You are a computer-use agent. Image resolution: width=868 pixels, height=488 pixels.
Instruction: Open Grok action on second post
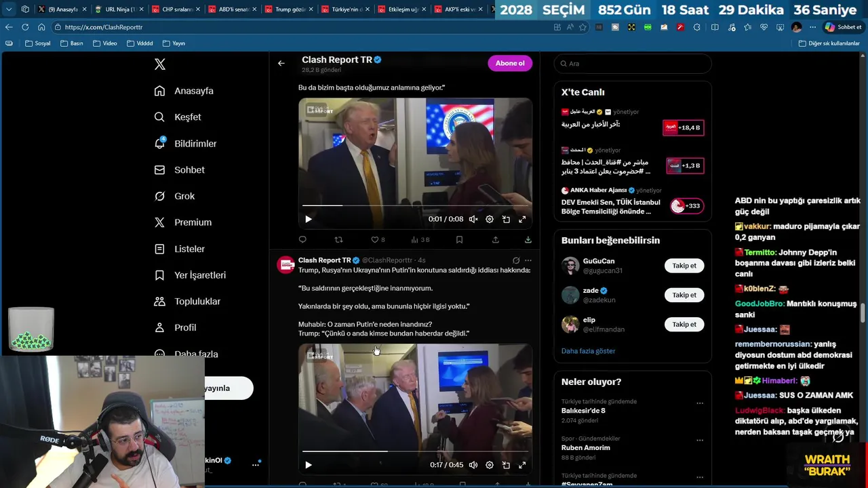click(516, 260)
